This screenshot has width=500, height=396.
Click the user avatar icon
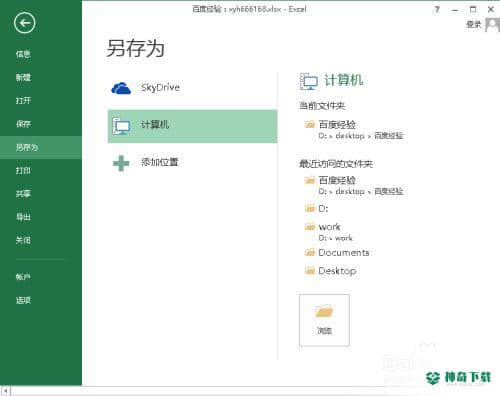(x=492, y=25)
